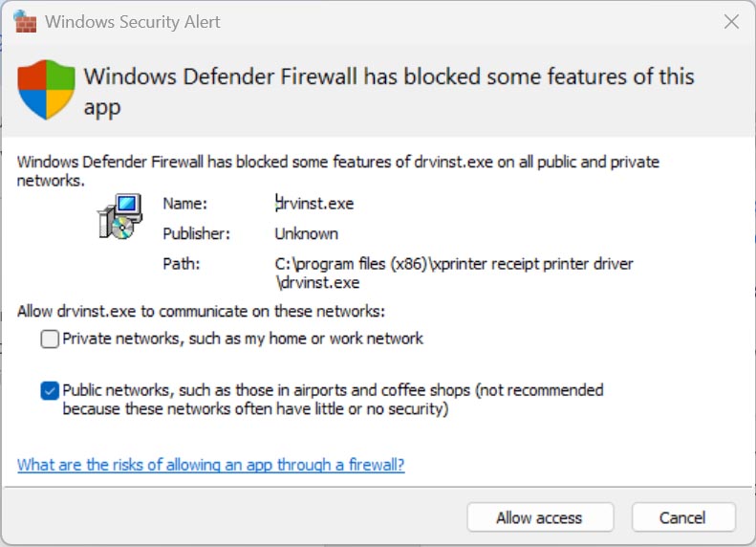
Task: Close the Windows Security Alert dialog
Action: [x=731, y=21]
